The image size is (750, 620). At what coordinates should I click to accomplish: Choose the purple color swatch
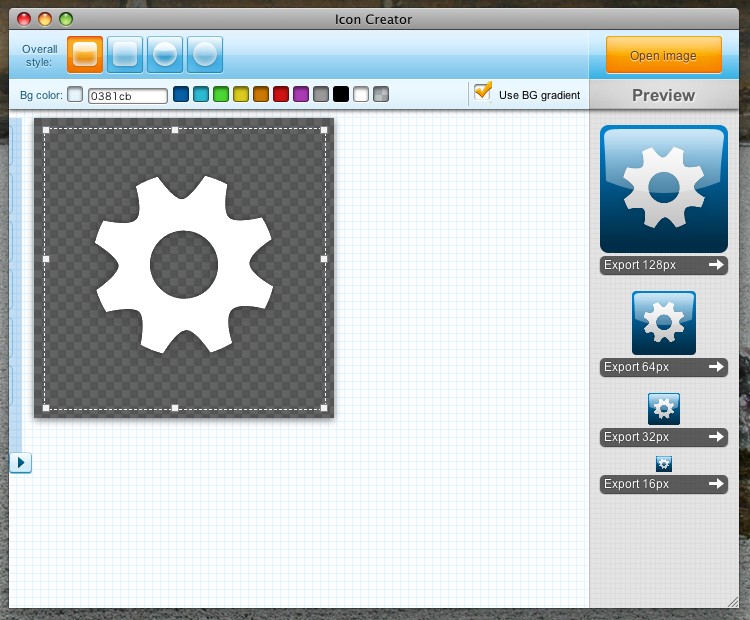point(301,94)
